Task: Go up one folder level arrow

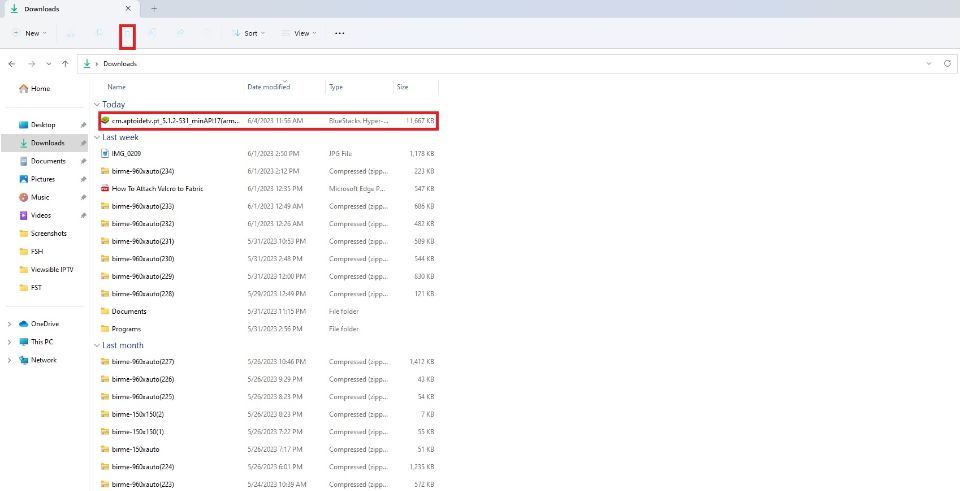Action: pyautogui.click(x=65, y=64)
